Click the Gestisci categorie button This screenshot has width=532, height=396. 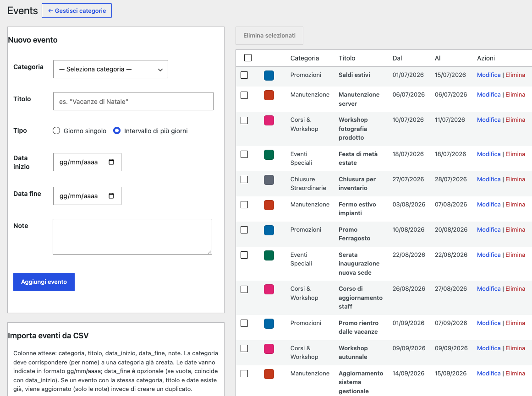click(77, 11)
